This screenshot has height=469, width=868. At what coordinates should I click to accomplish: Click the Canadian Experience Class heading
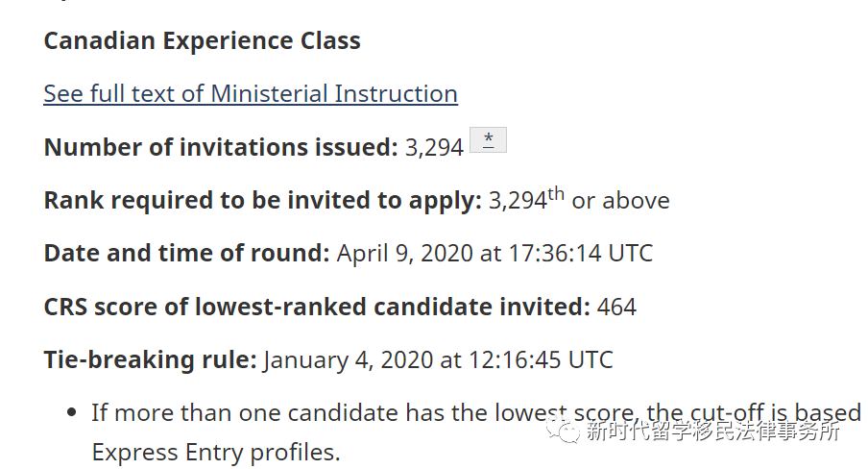pos(202,40)
